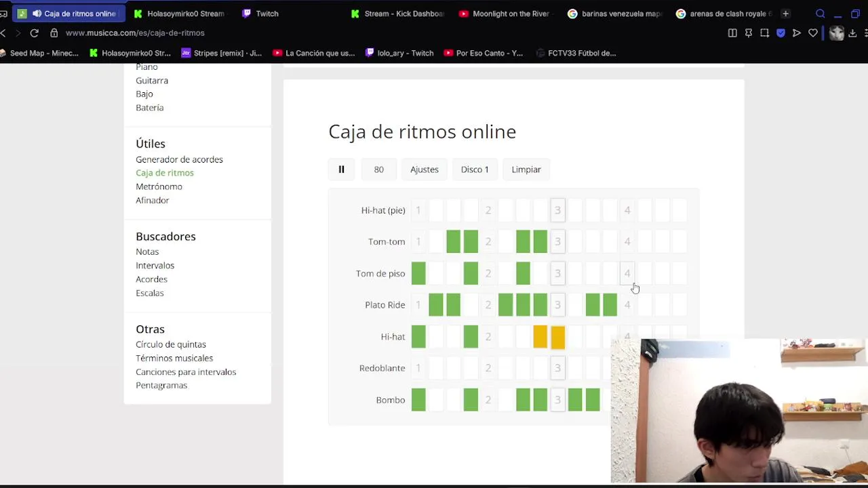Toggle the step labeled 2 in Tom de piso row
Image resolution: width=868 pixels, height=488 pixels.
[x=488, y=273]
